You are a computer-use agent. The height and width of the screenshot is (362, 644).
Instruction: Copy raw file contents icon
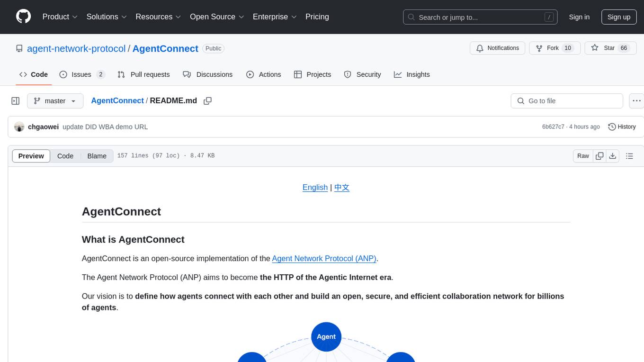(599, 156)
